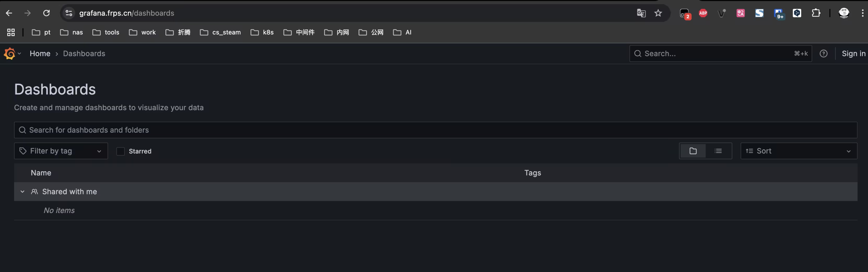The image size is (868, 272).
Task: Click the blue S extension icon
Action: pos(759,13)
